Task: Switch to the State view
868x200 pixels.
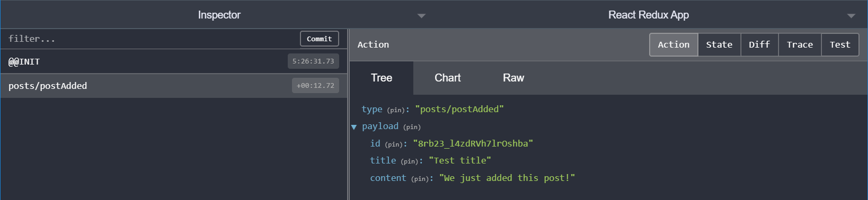Action: [719, 45]
